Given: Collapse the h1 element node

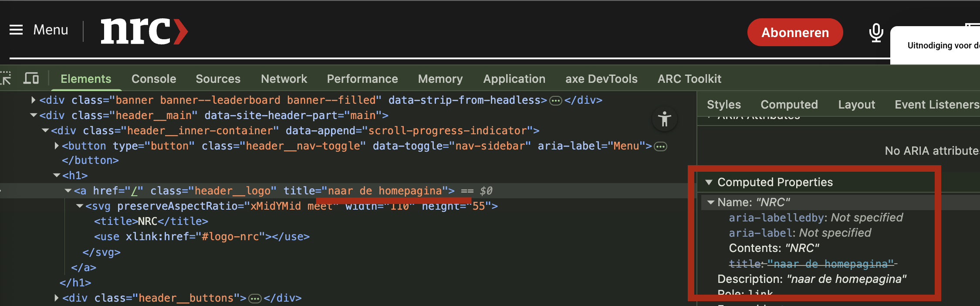Looking at the screenshot, I should pos(57,175).
